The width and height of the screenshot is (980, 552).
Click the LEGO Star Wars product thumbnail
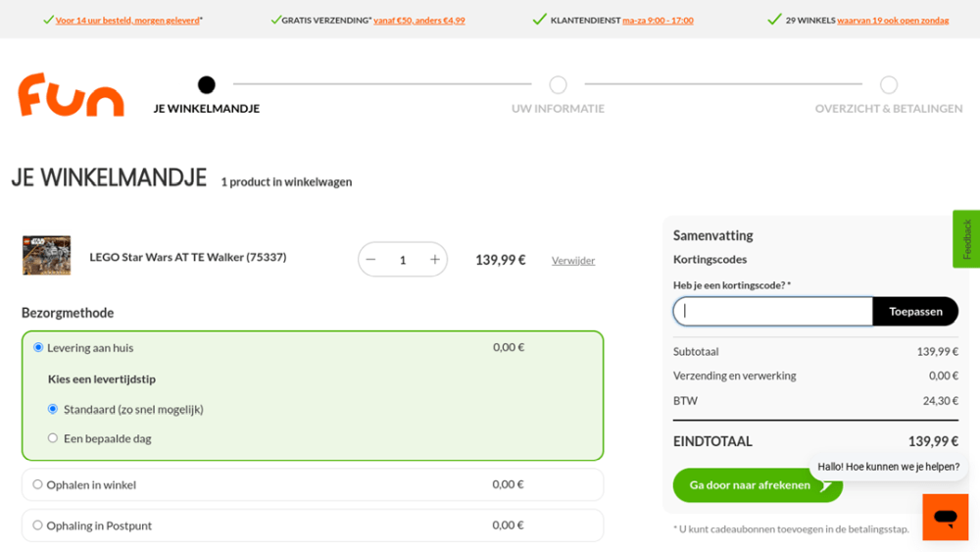point(47,255)
